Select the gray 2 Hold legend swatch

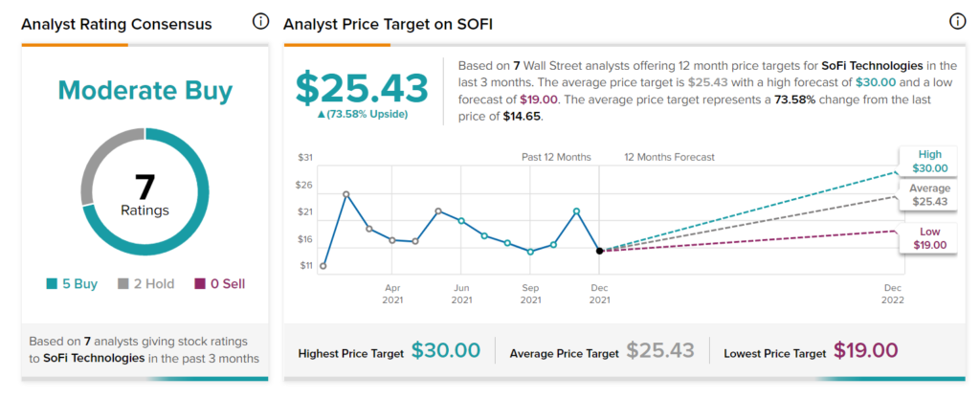pos(123,284)
